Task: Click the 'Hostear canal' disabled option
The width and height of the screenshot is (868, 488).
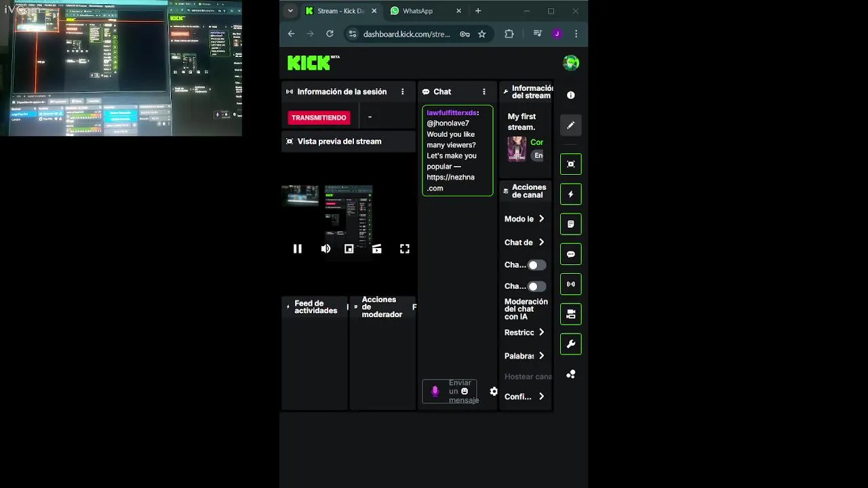Action: (528, 376)
